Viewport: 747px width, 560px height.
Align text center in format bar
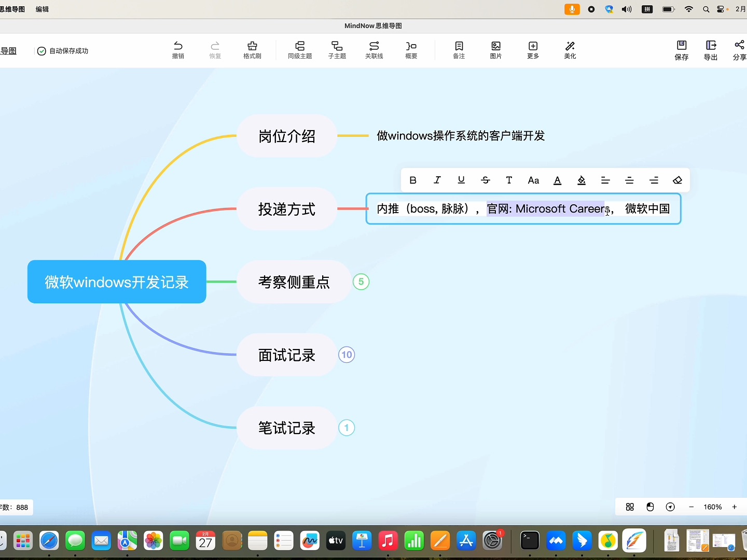[x=630, y=180]
